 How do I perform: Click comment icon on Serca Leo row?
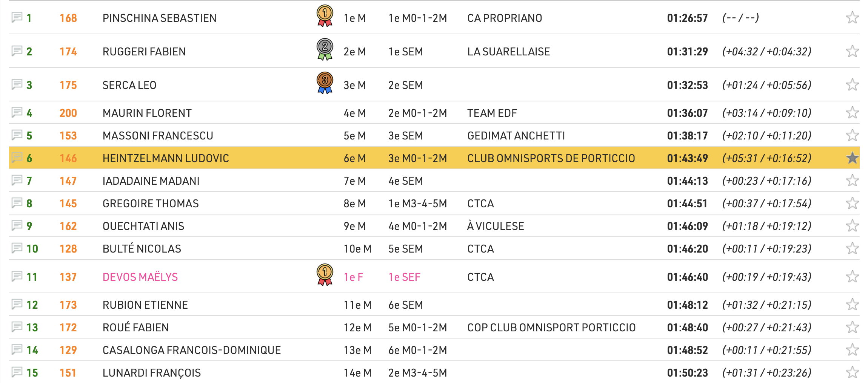pos(17,84)
